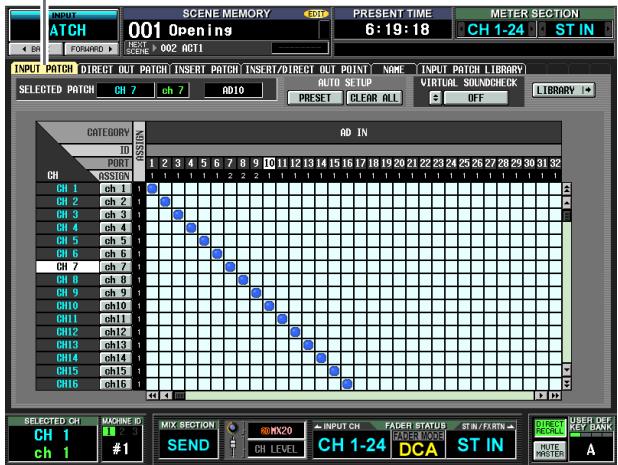Click the MIX SECTION SEND button
The image size is (618, 465).
click(x=188, y=445)
